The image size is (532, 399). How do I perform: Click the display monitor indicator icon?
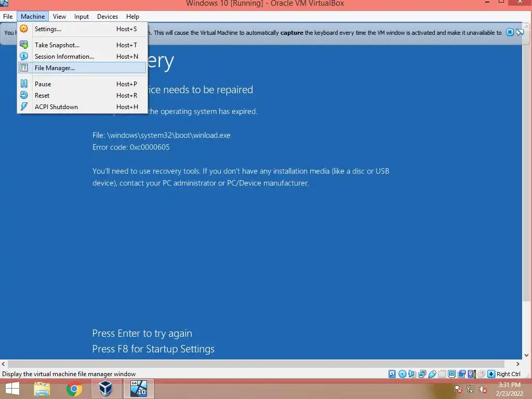point(451,374)
